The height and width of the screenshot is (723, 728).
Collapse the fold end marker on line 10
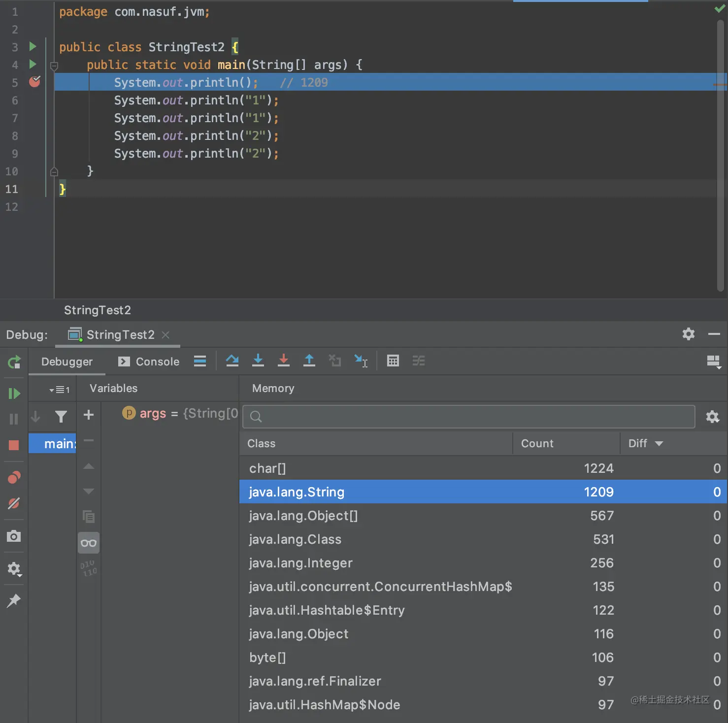tap(54, 171)
